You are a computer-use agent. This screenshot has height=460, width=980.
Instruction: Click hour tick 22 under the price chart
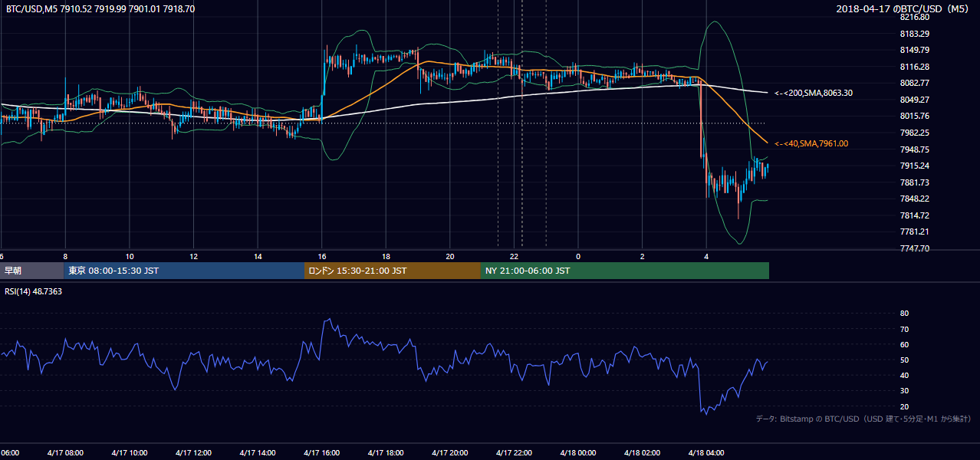point(515,256)
